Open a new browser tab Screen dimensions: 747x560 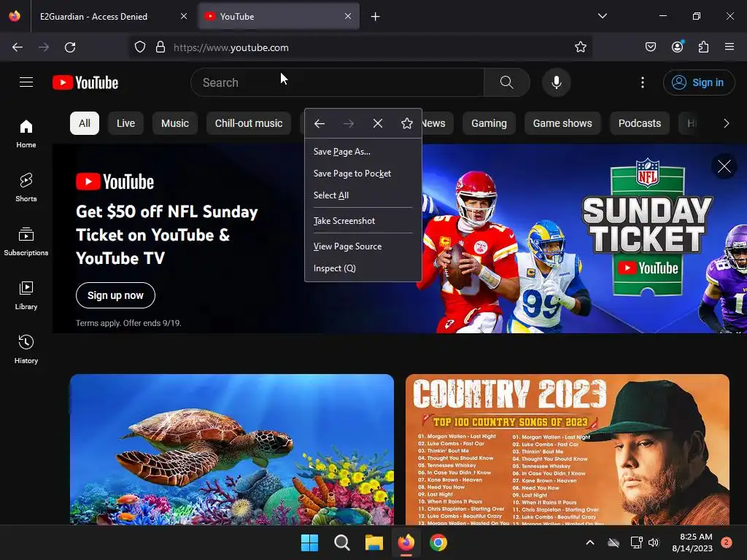click(x=376, y=17)
